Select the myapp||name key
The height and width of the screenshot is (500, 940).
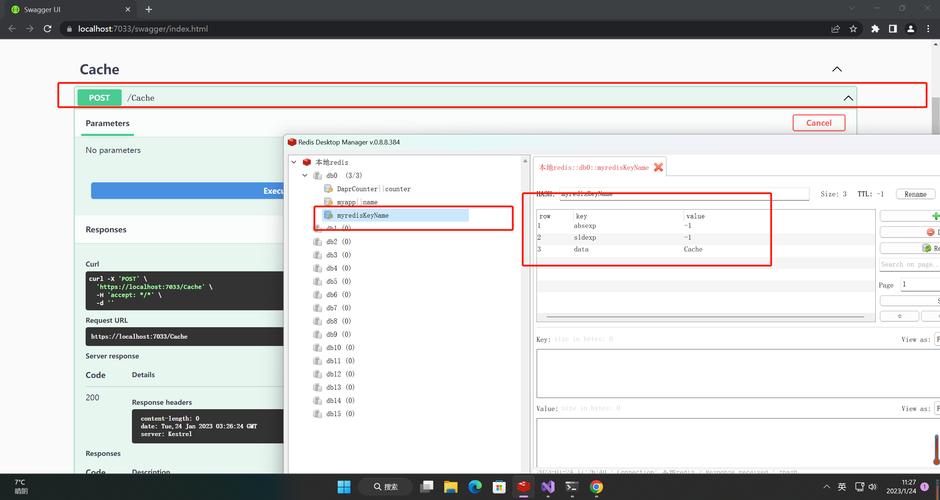(357, 202)
